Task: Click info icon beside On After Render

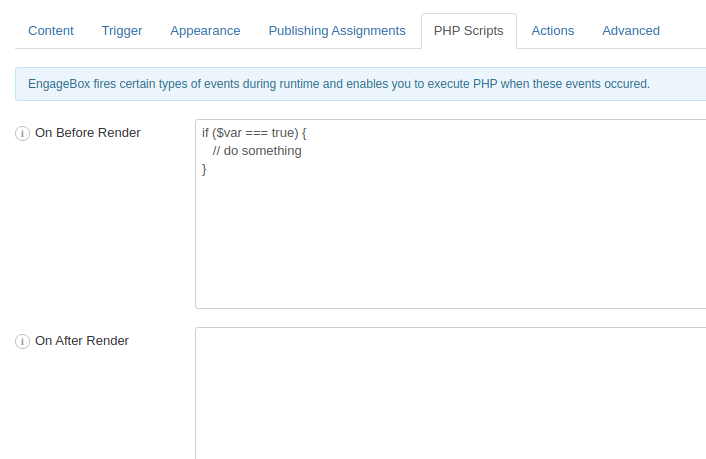Action: 23,341
